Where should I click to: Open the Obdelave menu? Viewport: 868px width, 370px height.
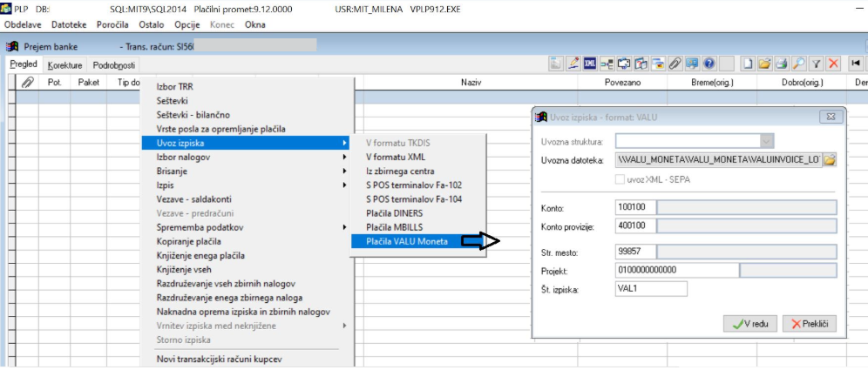point(23,24)
